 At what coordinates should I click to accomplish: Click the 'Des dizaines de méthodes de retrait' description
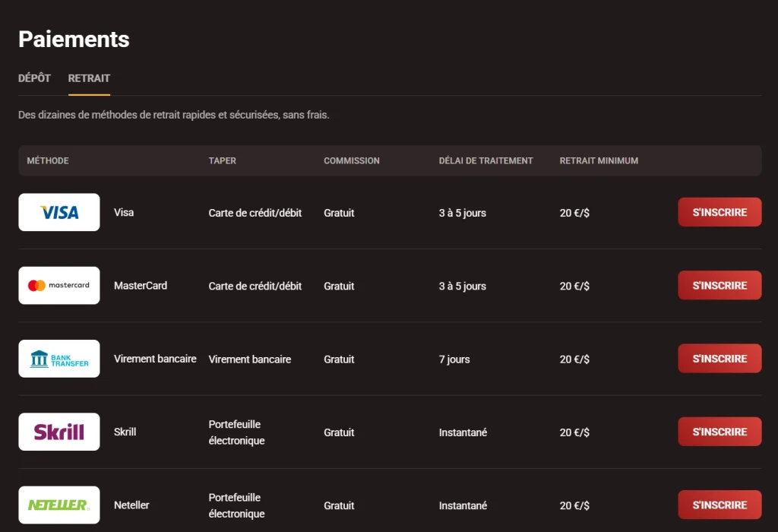[x=174, y=115]
